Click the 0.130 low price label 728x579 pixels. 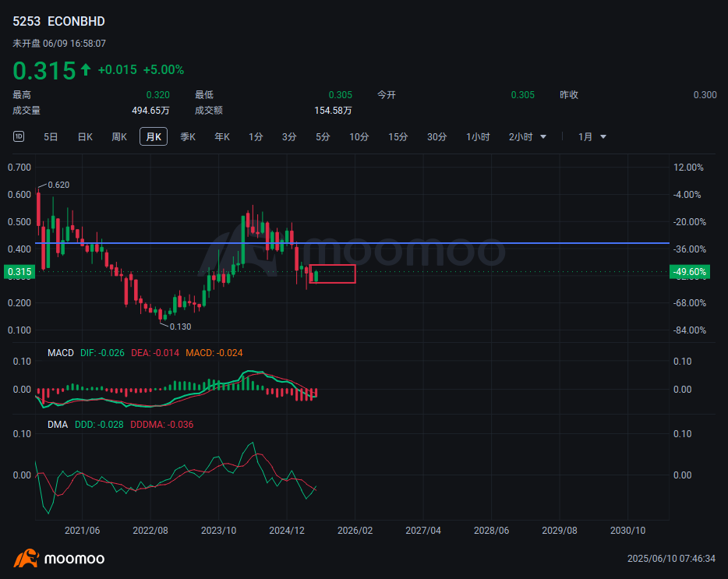click(180, 327)
